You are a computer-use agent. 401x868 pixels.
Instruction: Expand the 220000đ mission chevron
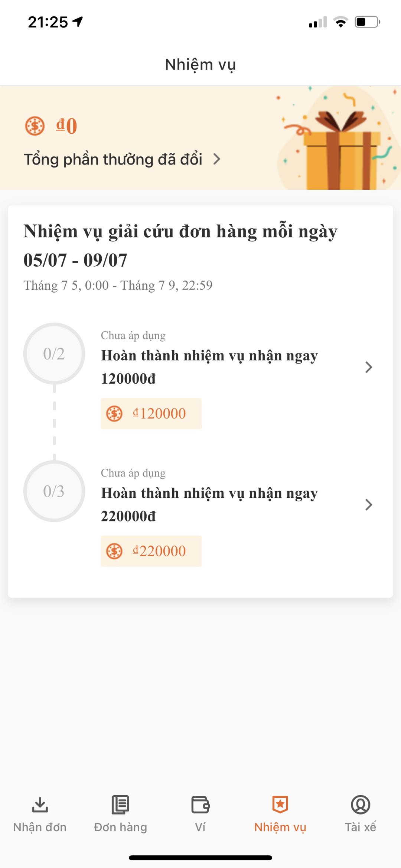coord(368,504)
